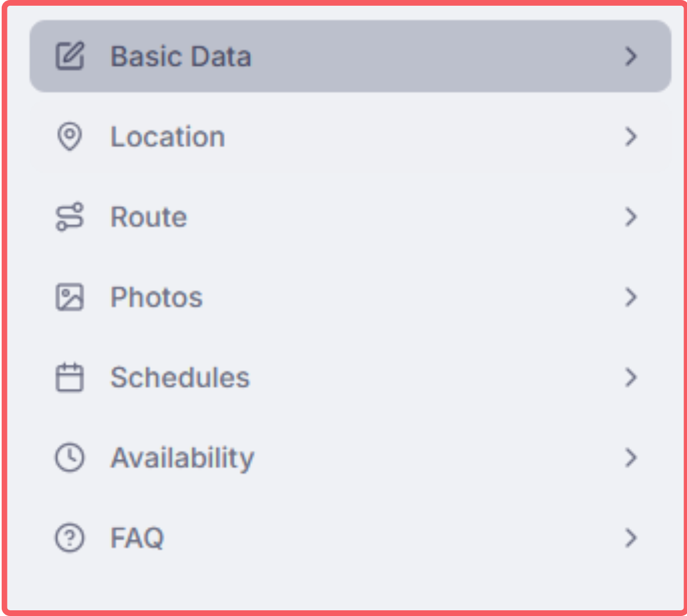Viewport: 687px width, 616px height.
Task: Open the Schedules text label
Action: pos(180,378)
